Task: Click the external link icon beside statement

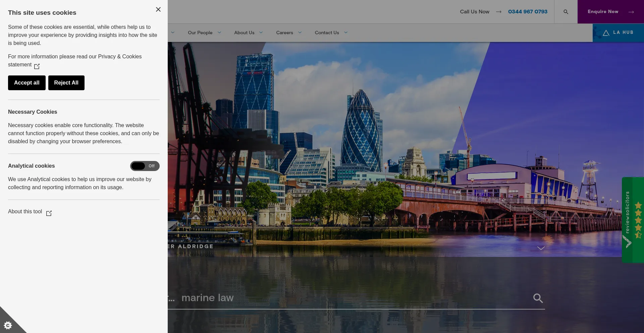Action: [37, 66]
